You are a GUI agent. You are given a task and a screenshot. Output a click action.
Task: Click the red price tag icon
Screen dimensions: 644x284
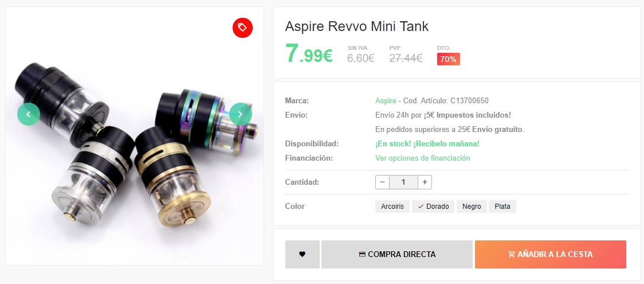coord(242,28)
